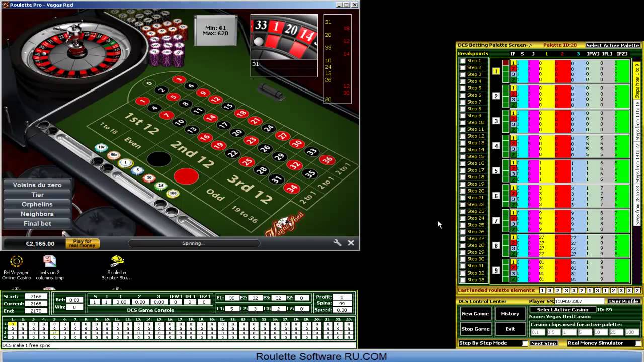Switch to Steps from 10 to 18 tab
644x362 pixels.
(x=637, y=121)
